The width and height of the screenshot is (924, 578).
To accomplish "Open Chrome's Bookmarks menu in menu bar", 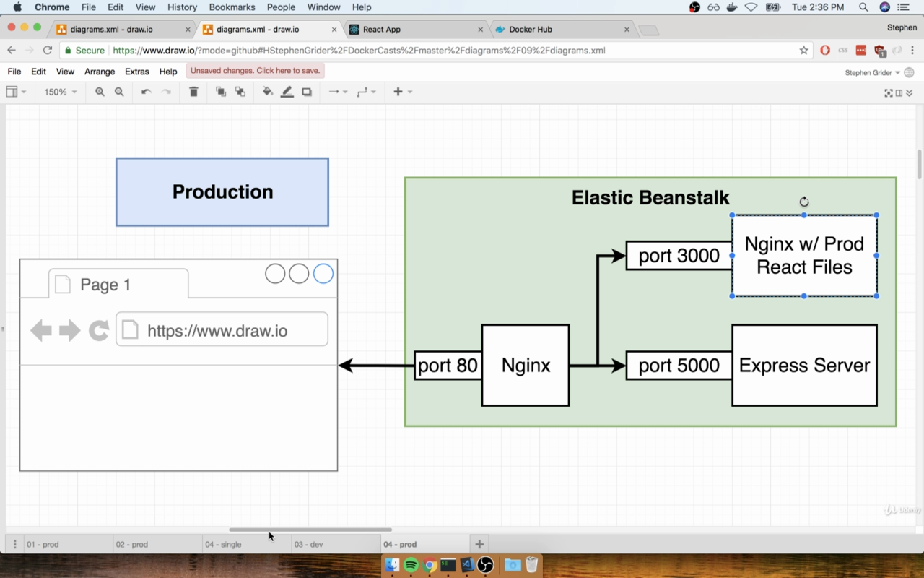I will click(232, 7).
